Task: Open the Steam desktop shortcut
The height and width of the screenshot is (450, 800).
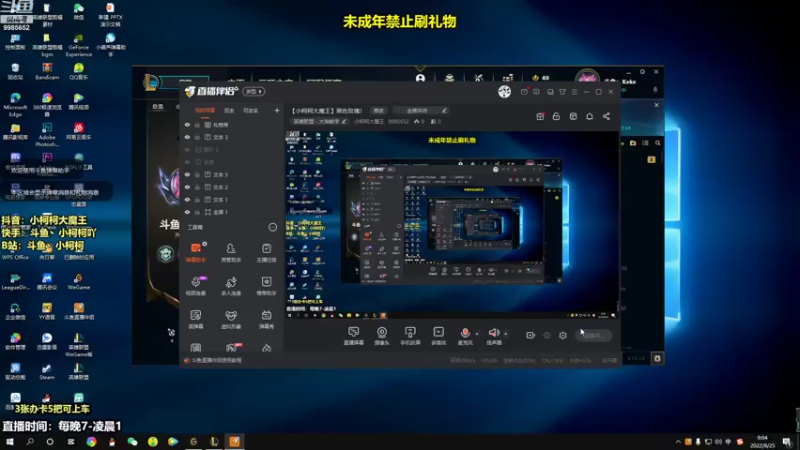Action: click(46, 371)
